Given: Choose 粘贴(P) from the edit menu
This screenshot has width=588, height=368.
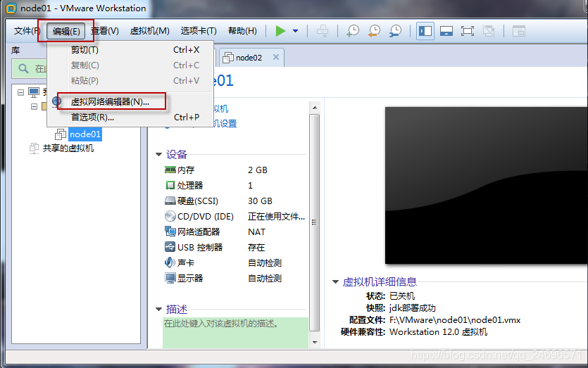Looking at the screenshot, I should tap(130, 81).
